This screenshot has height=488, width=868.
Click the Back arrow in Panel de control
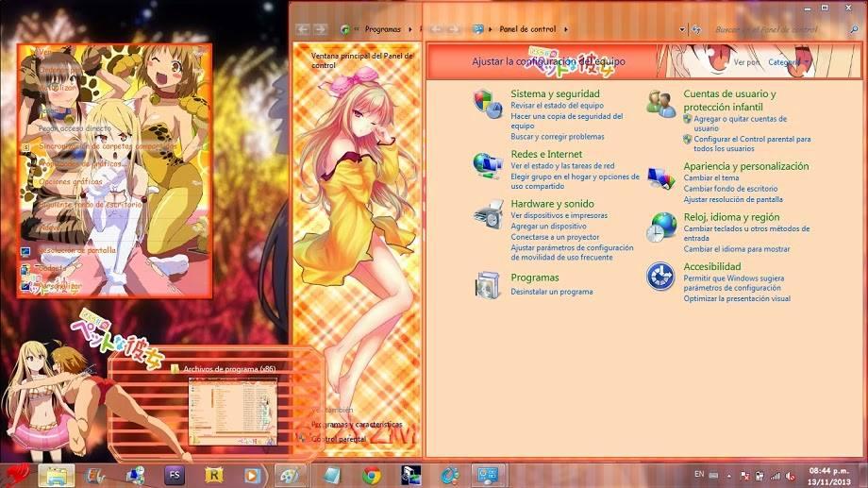tap(437, 29)
